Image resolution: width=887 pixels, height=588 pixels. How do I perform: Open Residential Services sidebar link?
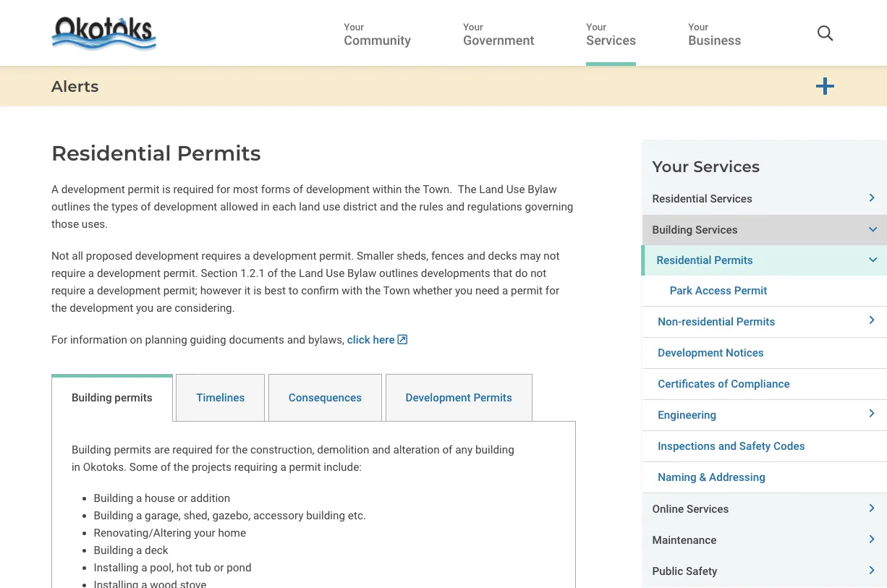pos(702,199)
